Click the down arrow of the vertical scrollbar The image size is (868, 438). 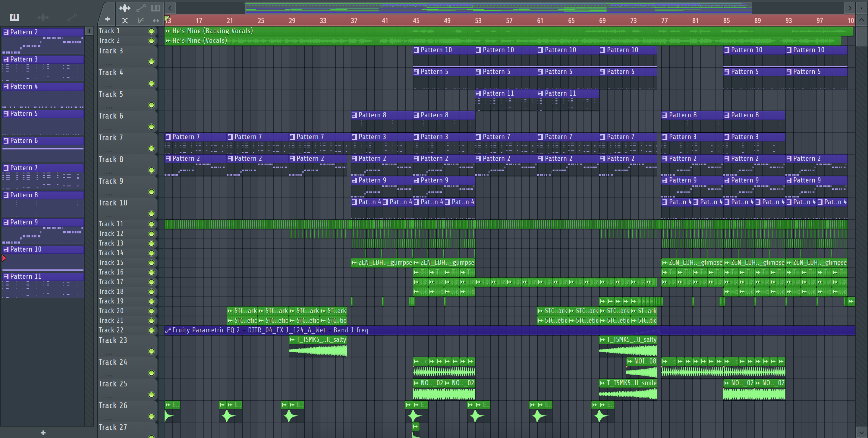point(862,432)
